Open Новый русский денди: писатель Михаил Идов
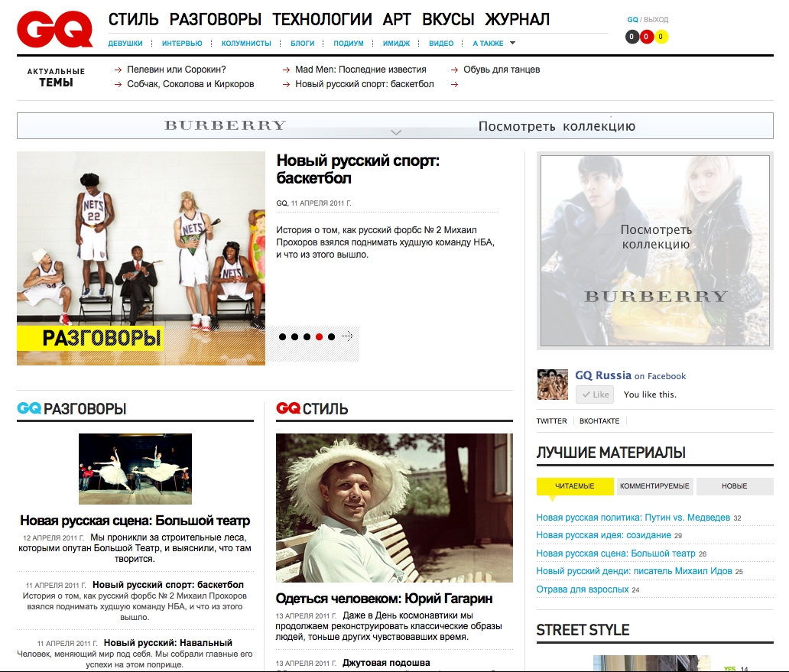Screen dimensions: 789x672 click(634, 571)
